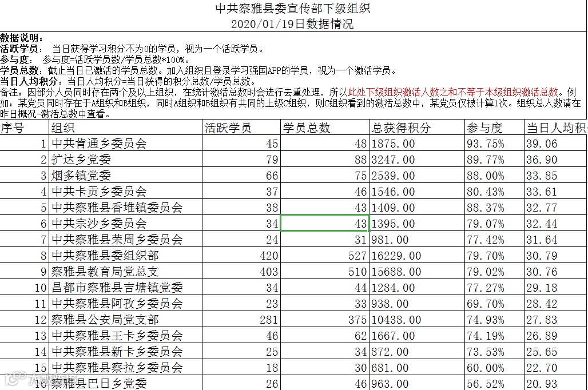This screenshot has width=588, height=390.
Task: Select total learners cell 375
Action: pyautogui.click(x=325, y=320)
